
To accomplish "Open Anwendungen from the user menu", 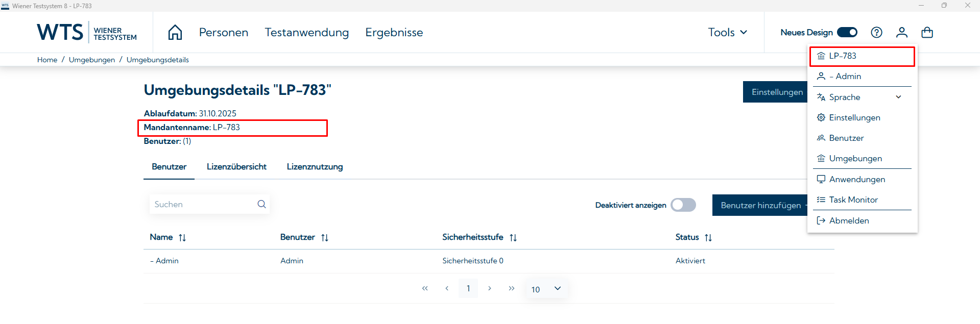I will point(856,179).
